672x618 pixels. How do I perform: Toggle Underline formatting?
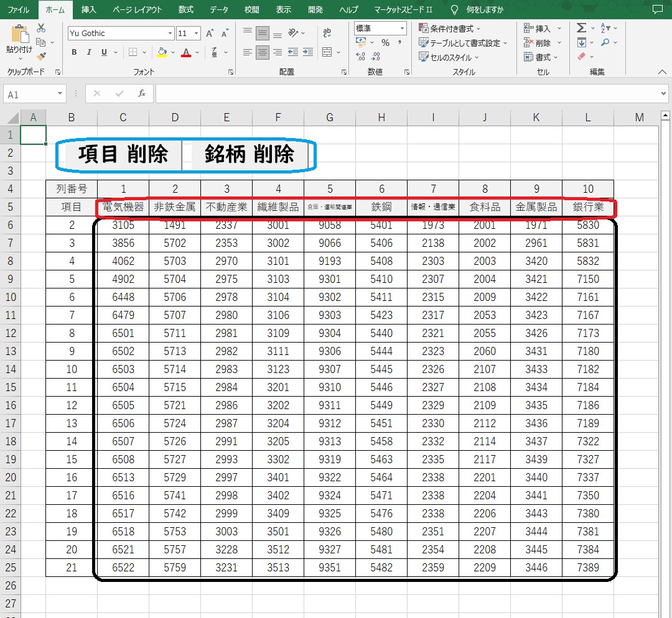[x=104, y=52]
